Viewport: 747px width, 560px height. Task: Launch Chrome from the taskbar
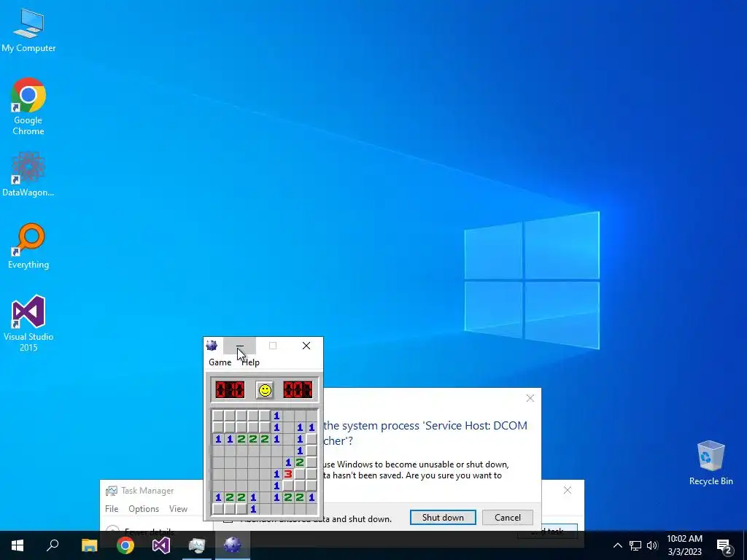[x=125, y=545]
